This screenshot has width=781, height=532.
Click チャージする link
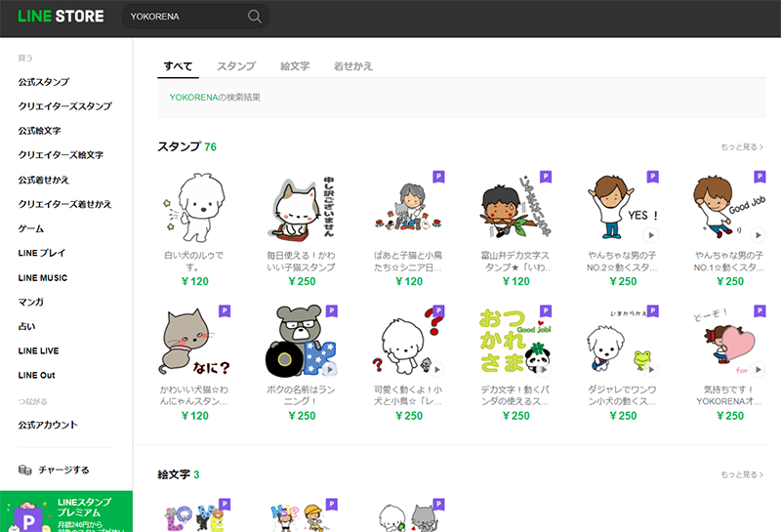(63, 470)
